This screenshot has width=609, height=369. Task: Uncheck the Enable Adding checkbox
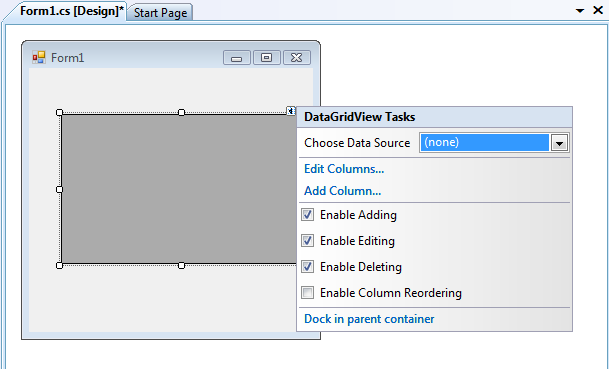coord(308,215)
